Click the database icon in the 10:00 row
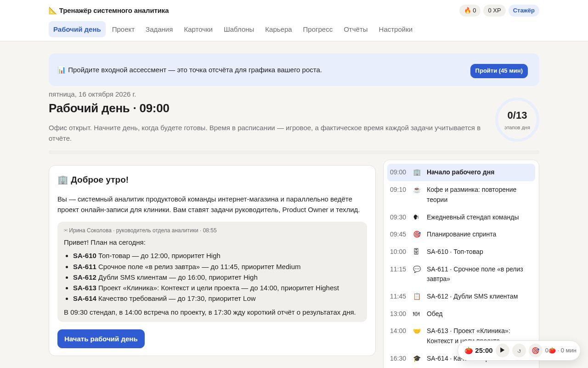The height and width of the screenshot is (368, 588). pyautogui.click(x=417, y=252)
